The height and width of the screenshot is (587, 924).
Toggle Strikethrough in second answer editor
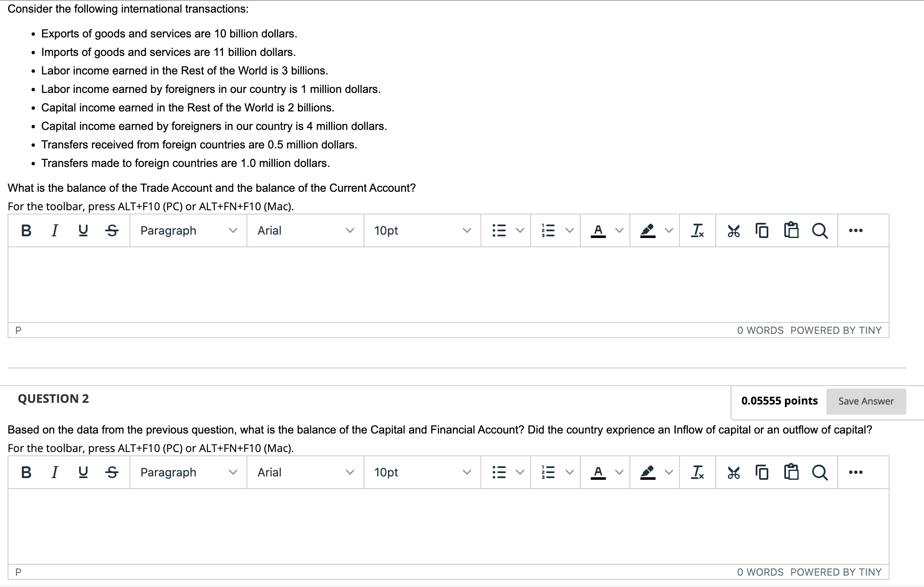[112, 472]
